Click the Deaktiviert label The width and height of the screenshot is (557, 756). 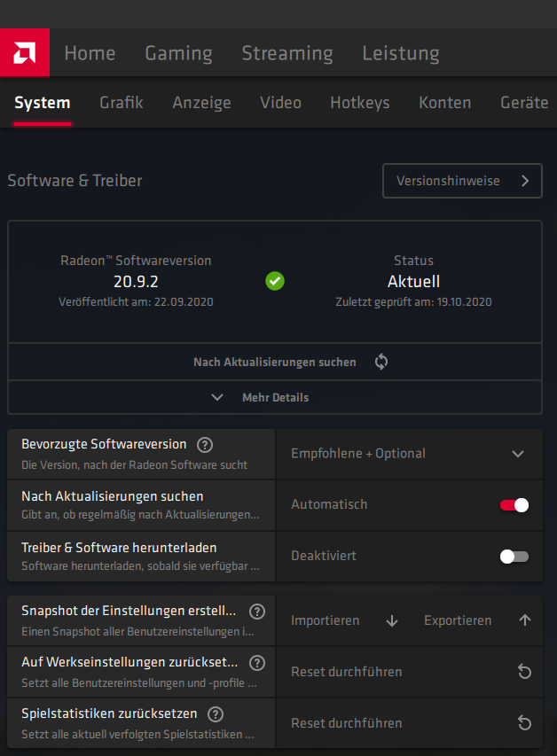pos(324,556)
